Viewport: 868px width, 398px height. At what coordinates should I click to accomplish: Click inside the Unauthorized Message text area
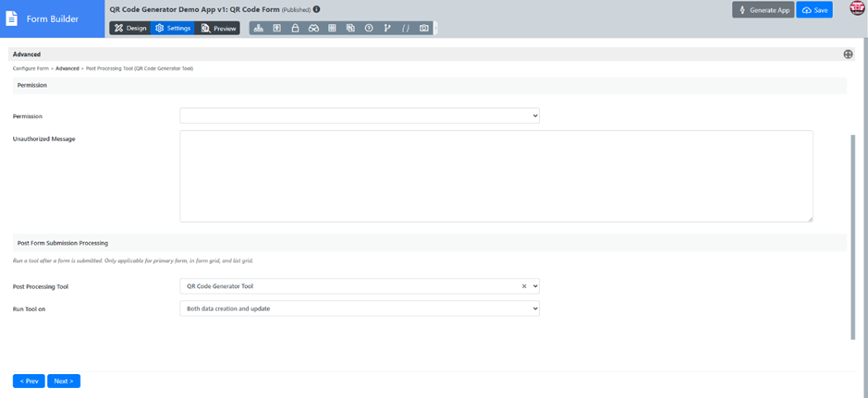495,175
